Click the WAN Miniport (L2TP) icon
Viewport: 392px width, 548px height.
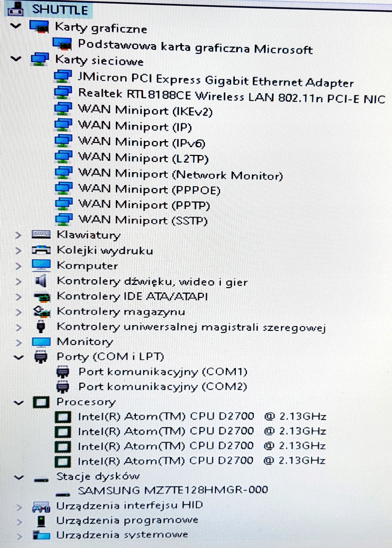coord(64,157)
